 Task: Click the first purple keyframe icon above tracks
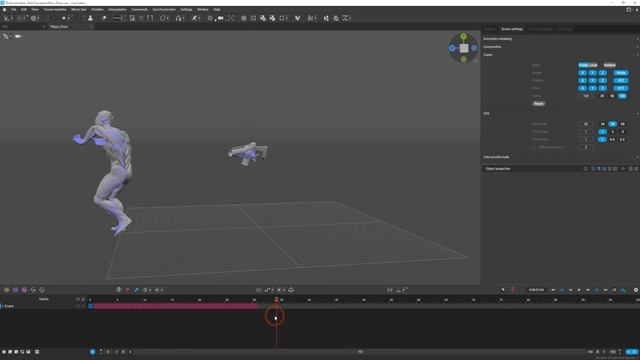pos(16,290)
